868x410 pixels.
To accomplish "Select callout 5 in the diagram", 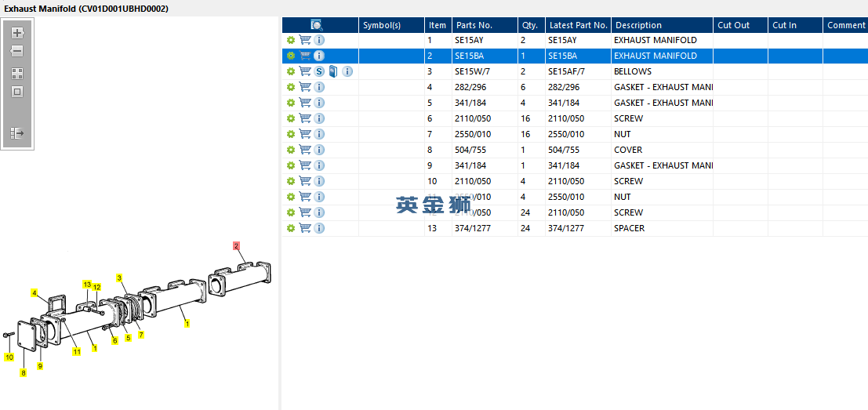I will coord(128,338).
